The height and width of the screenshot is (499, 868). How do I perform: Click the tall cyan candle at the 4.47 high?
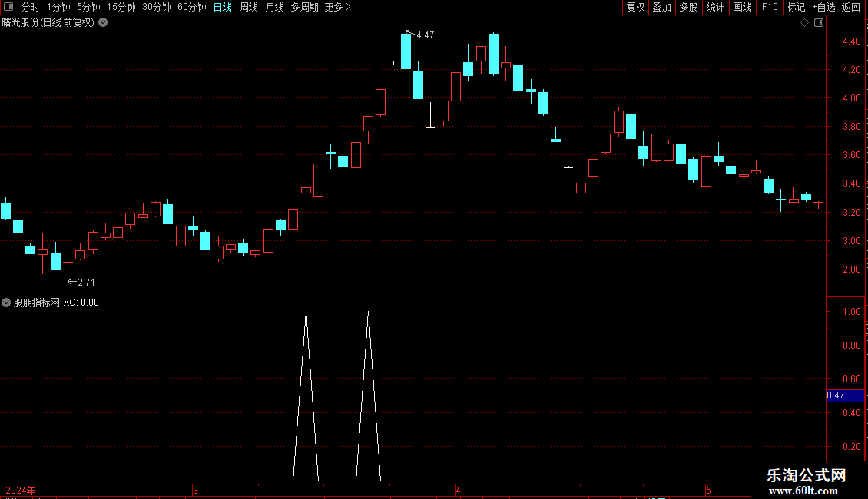(x=406, y=51)
